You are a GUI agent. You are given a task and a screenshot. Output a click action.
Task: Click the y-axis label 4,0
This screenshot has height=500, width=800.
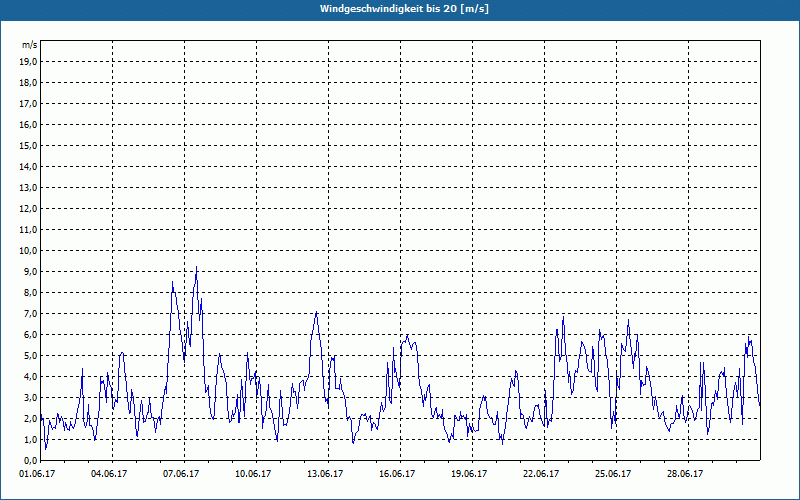click(x=30, y=377)
